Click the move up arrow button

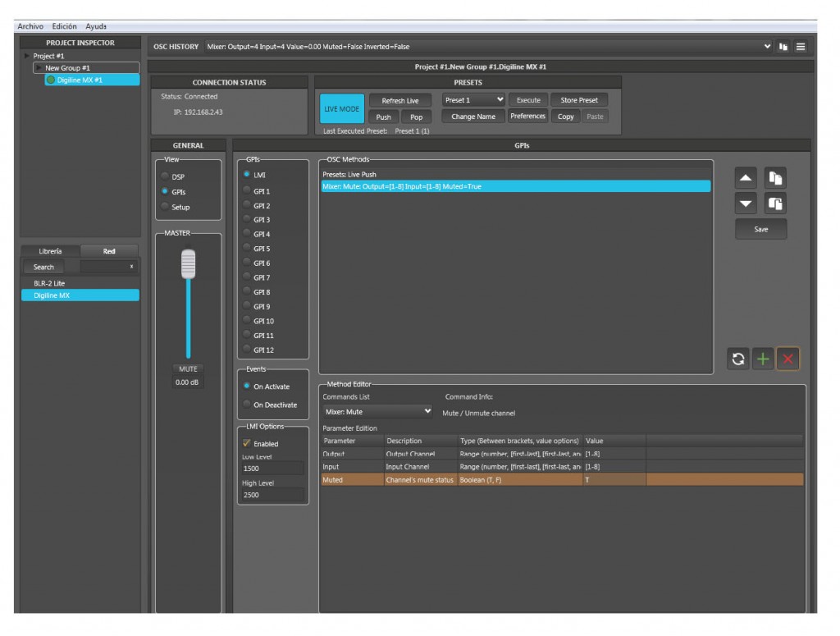click(x=747, y=178)
